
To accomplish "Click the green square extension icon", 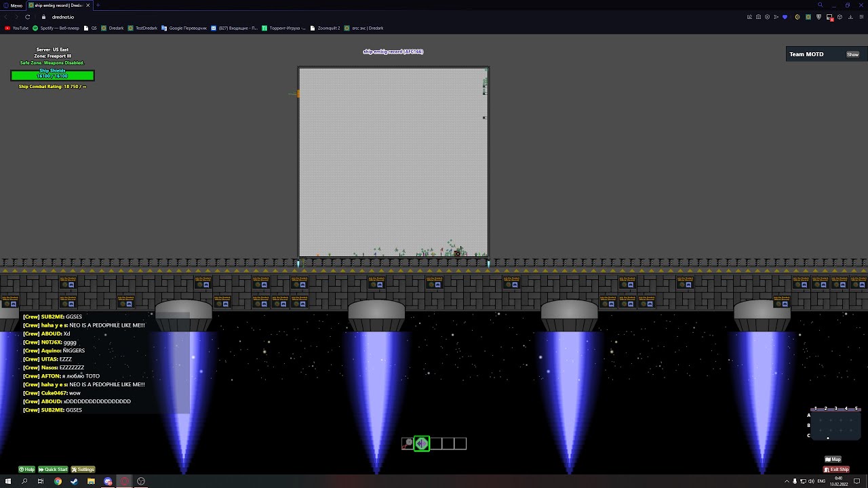I will coord(808,17).
